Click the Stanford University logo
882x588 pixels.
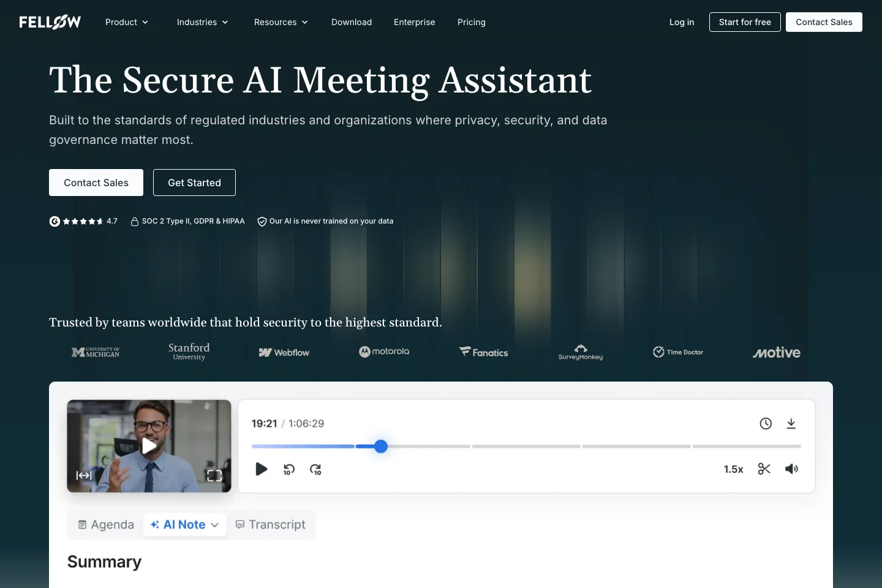click(x=189, y=351)
